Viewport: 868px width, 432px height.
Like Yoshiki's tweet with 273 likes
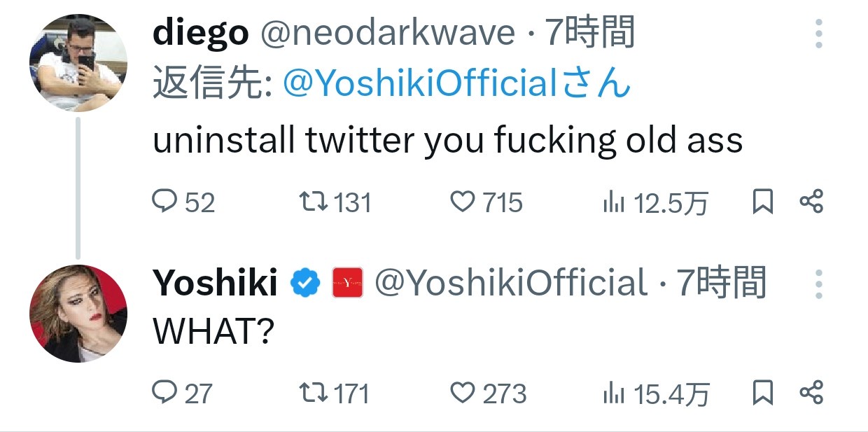462,393
